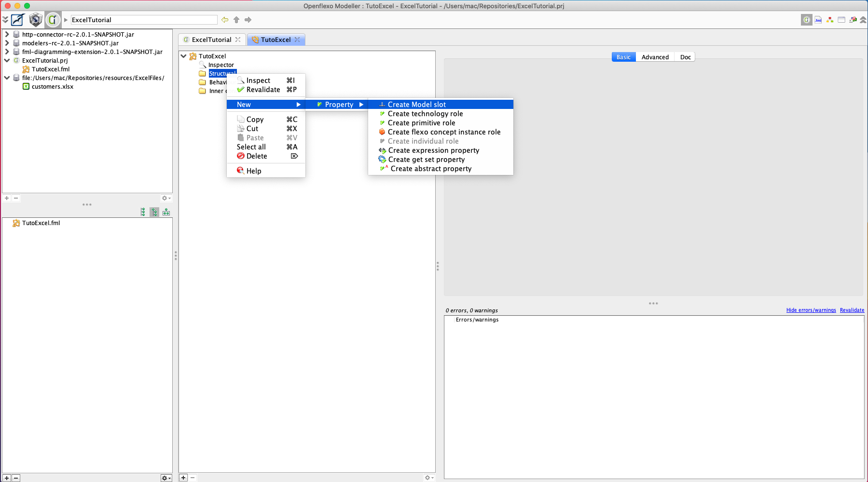Switch to the Doc inspector tab

[x=685, y=57]
